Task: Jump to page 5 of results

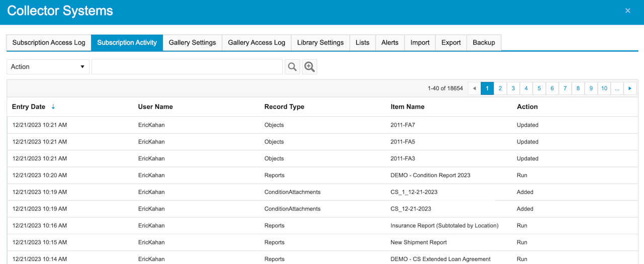Action: [x=539, y=89]
